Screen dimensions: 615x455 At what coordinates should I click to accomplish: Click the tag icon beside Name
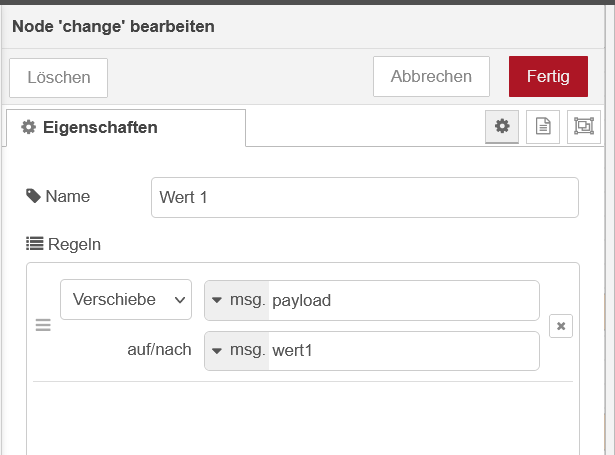[x=33, y=196]
